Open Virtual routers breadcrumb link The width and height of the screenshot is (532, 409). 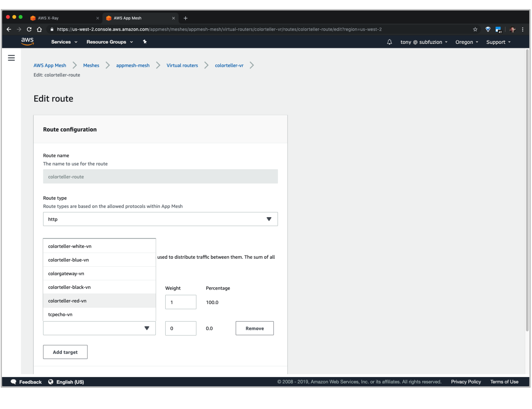coord(182,66)
